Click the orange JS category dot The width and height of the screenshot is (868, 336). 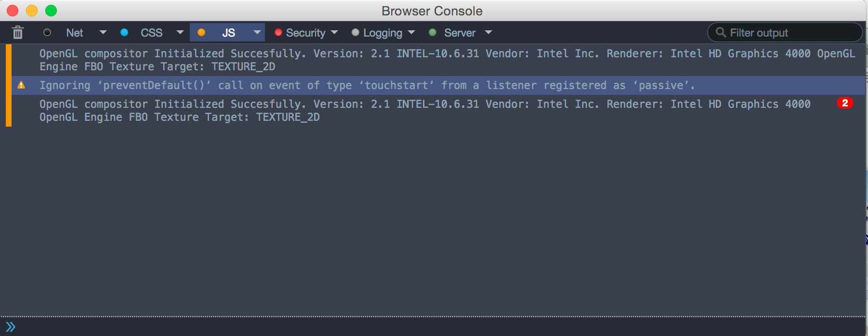tap(201, 32)
